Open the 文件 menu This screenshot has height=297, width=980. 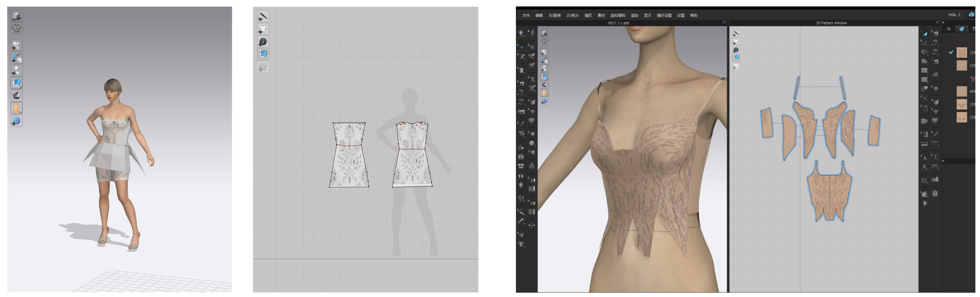526,16
